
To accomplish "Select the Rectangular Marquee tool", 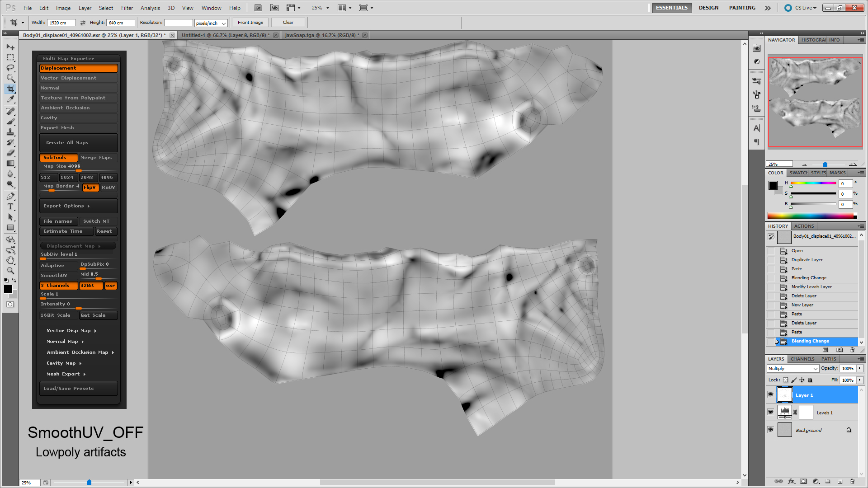I will [10, 57].
